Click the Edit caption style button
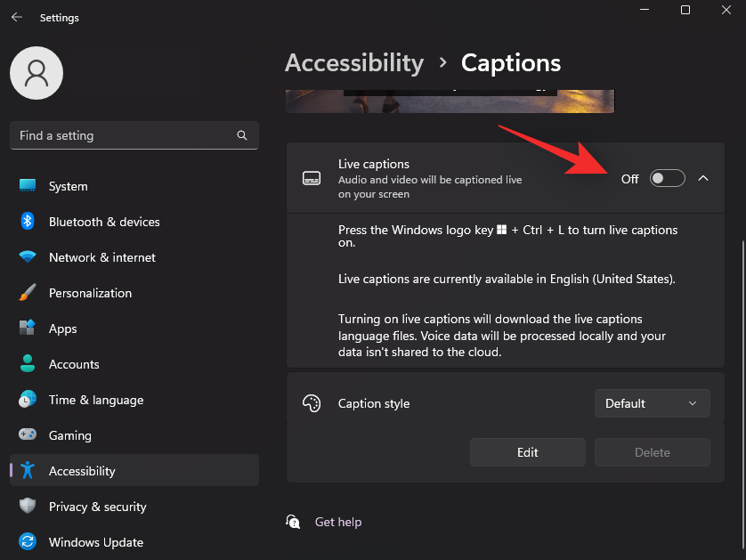 (x=527, y=451)
